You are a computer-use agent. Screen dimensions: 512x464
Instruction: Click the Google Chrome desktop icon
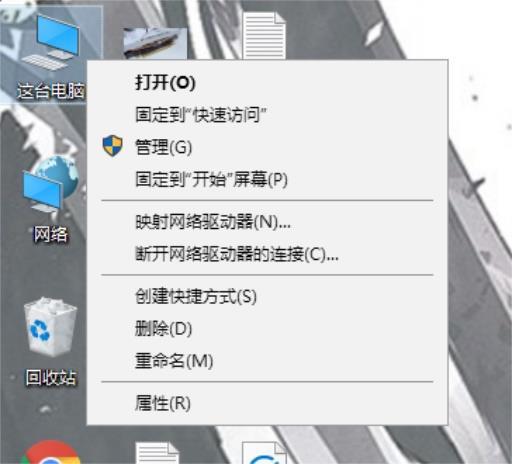pos(51,452)
